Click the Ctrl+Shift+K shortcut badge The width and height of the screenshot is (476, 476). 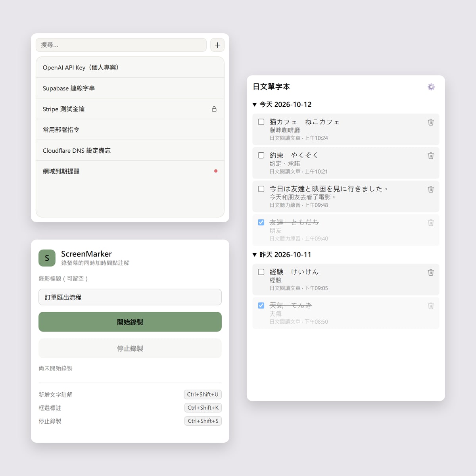pyautogui.click(x=203, y=408)
